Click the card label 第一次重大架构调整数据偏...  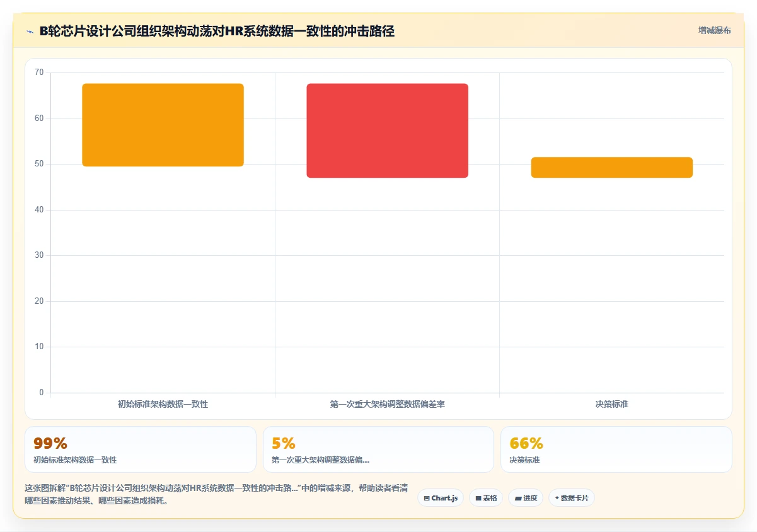(x=320, y=460)
